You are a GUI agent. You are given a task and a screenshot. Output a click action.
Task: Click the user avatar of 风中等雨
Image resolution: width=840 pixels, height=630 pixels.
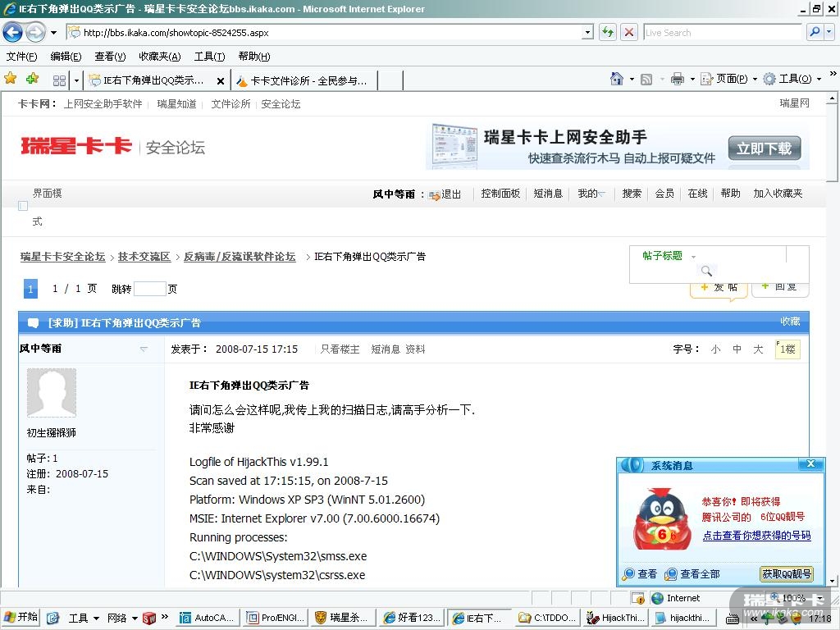point(52,393)
